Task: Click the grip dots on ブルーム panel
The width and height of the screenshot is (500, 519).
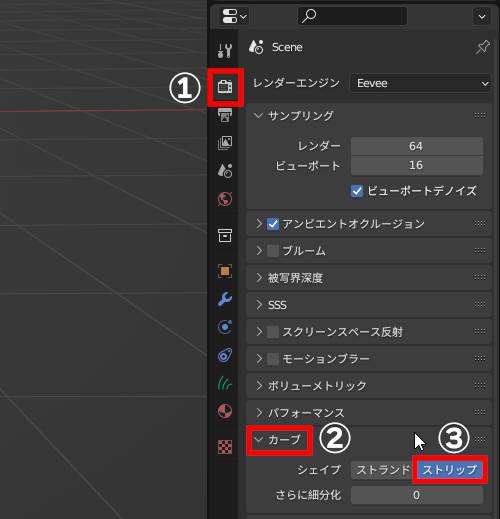Action: (480, 251)
